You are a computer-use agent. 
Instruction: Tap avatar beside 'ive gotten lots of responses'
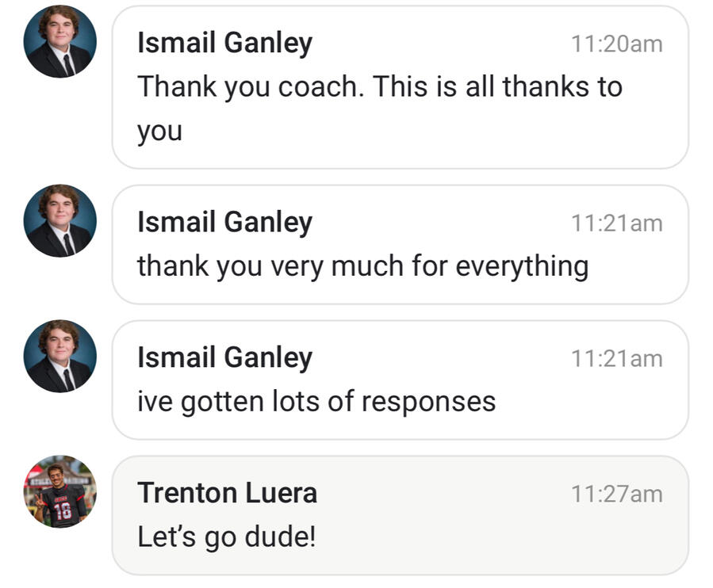click(x=60, y=356)
